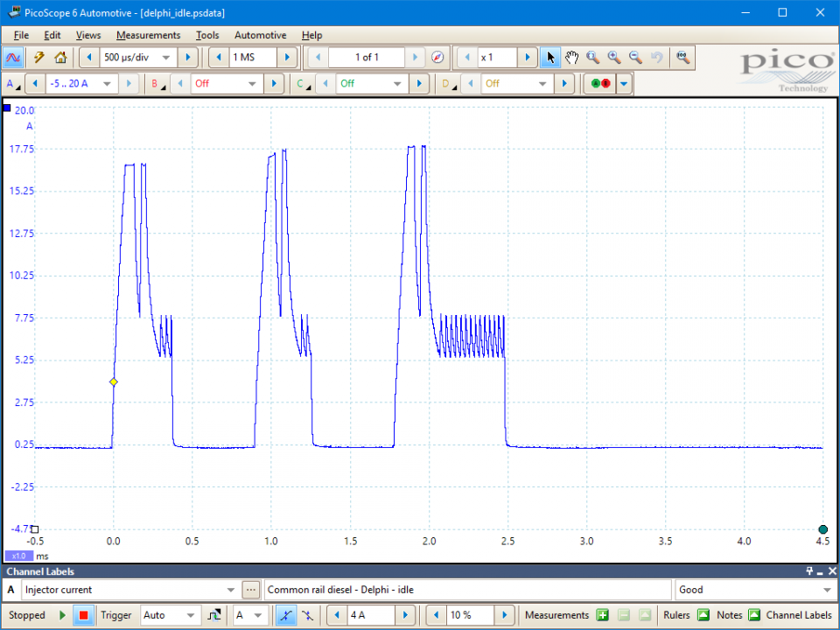Select the zoom-in magnifier tool

[x=614, y=58]
